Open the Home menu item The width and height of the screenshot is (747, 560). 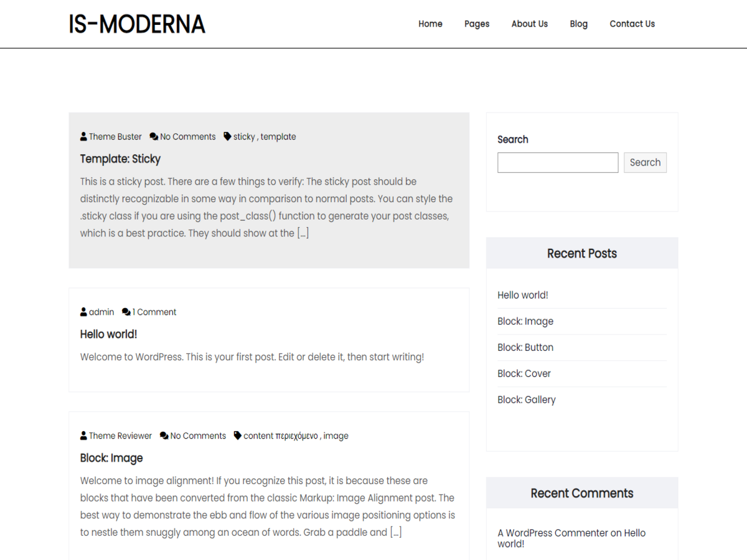430,24
